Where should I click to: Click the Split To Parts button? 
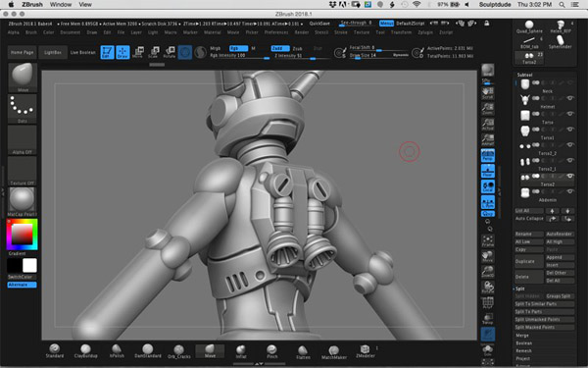[x=544, y=312]
